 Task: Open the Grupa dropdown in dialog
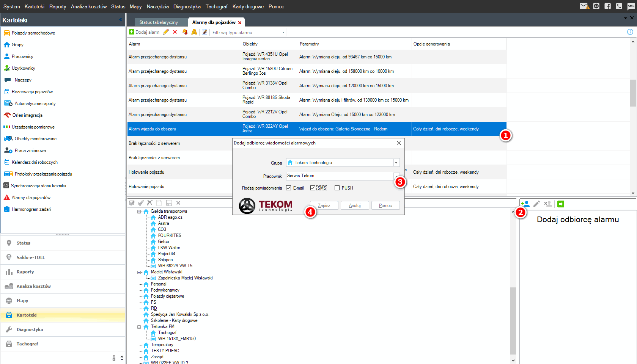(x=396, y=163)
